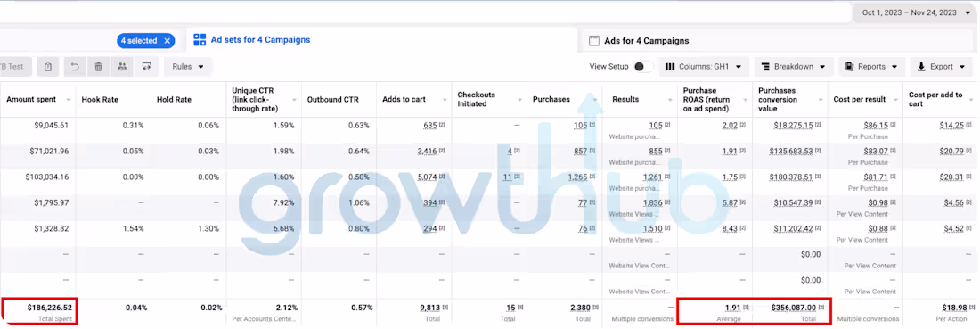Screen dimensions: 980x329
Task: Select the 1.54% hook rate cell
Action: click(x=133, y=228)
